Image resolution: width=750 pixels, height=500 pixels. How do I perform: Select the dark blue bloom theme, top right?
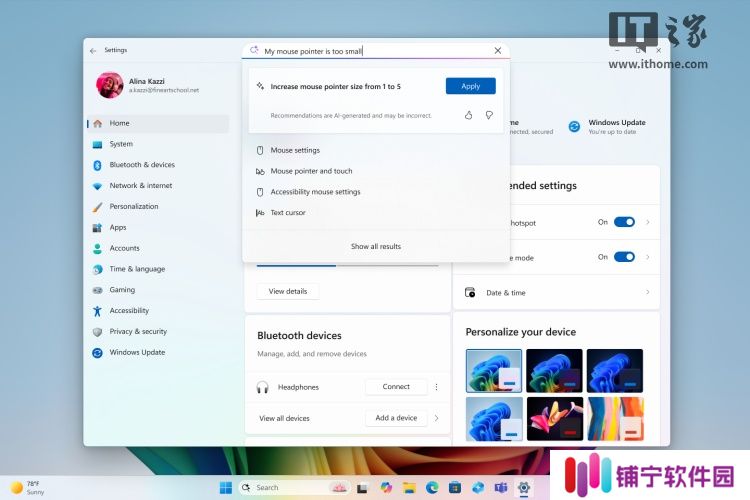pyautogui.click(x=615, y=371)
